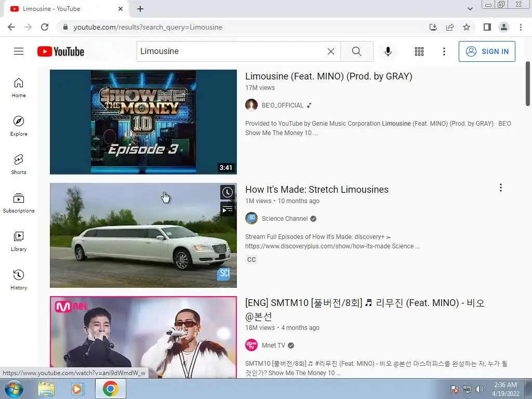This screenshot has height=399, width=532.
Task: Click the Chrome taskbar button
Action: (111, 389)
